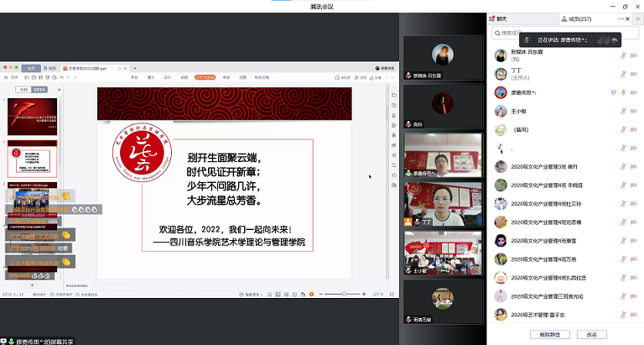The height and width of the screenshot is (345, 644).
Task: Click green microphone icon of 廖勇传思
Action: pos(623,91)
